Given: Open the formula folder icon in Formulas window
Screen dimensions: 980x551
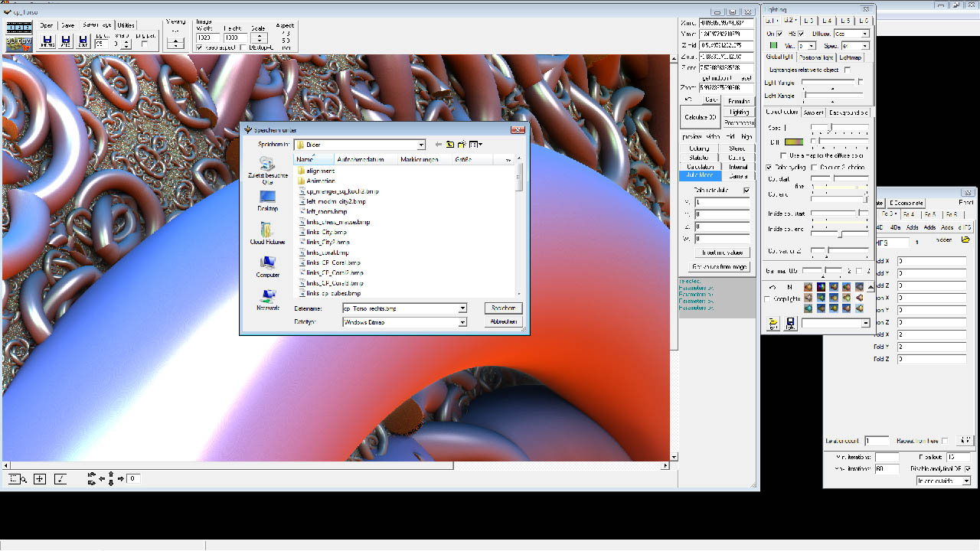Looking at the screenshot, I should click(x=965, y=240).
